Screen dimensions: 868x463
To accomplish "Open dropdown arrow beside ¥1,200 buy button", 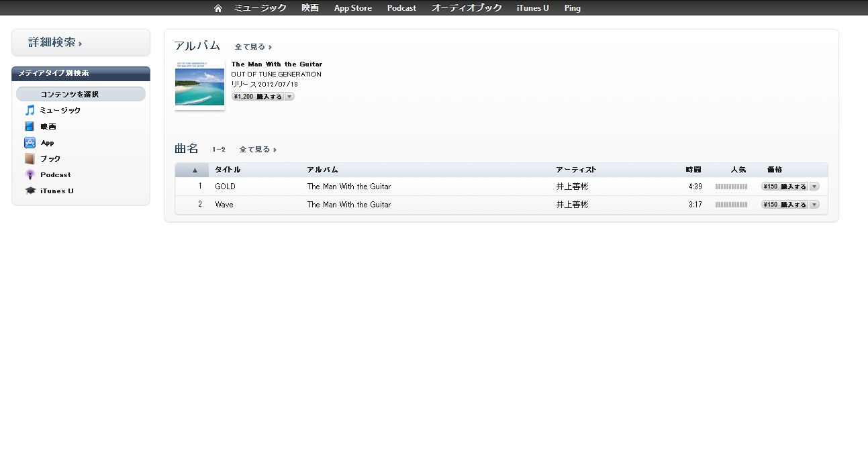I will pyautogui.click(x=289, y=97).
